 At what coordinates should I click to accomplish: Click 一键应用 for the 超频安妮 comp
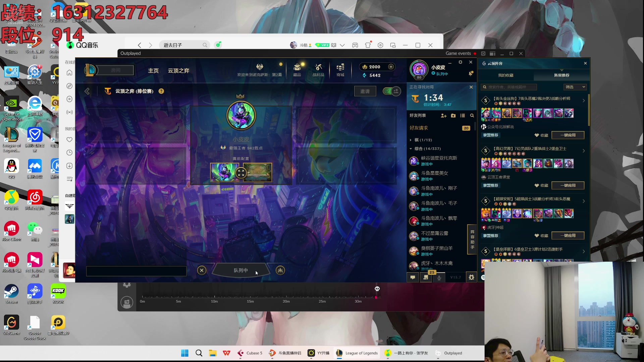click(x=568, y=236)
